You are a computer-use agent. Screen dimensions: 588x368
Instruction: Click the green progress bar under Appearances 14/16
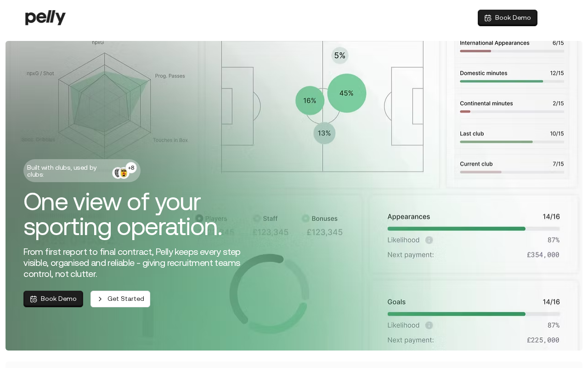pyautogui.click(x=474, y=229)
